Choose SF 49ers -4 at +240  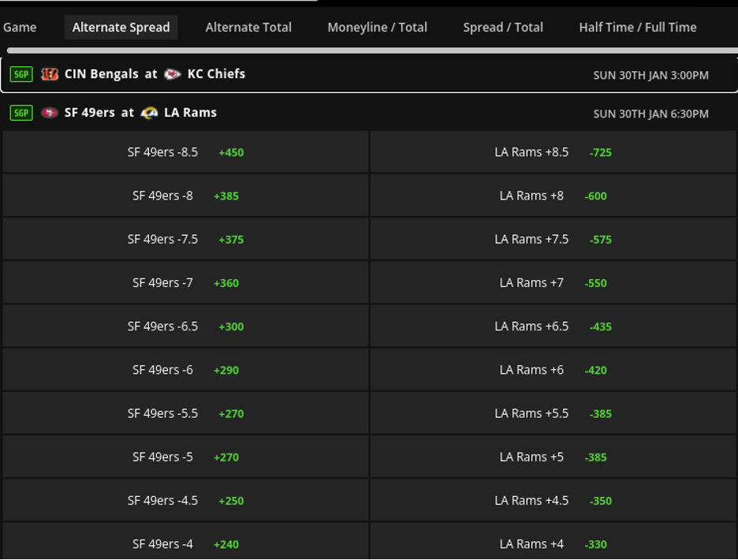pos(185,542)
